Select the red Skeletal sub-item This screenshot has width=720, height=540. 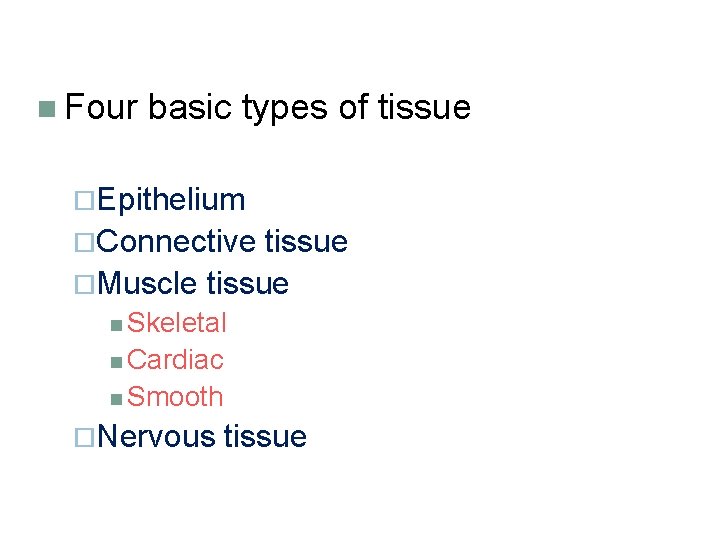[x=177, y=323]
